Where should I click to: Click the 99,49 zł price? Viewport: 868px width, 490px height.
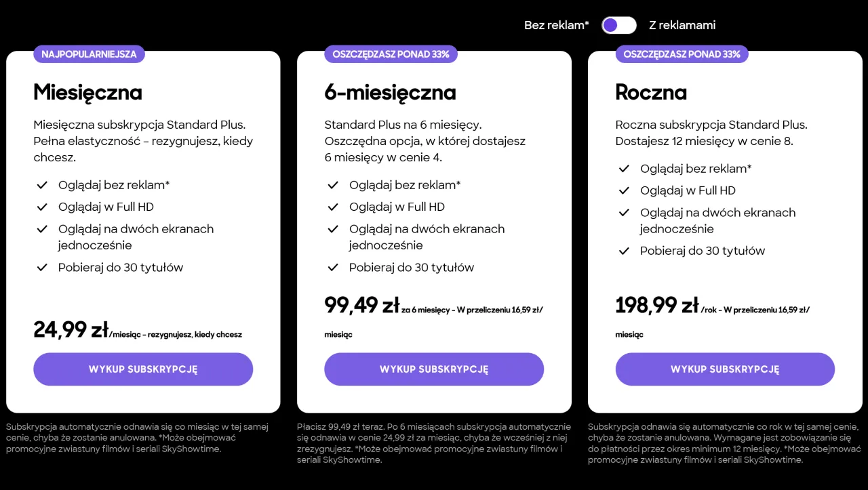coord(361,306)
